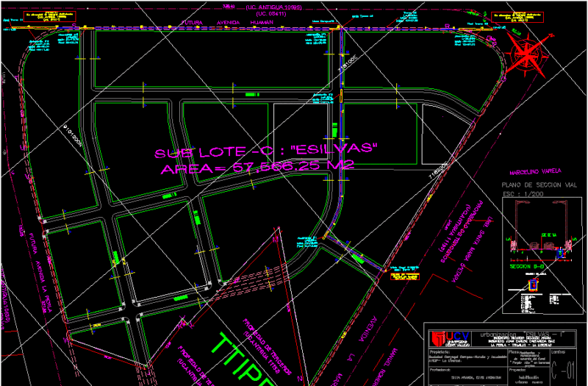Viewport: 588px width, 386px height.
Task: Select the "urbanizacion ESILVAS - I" title block text
Action: (523, 335)
